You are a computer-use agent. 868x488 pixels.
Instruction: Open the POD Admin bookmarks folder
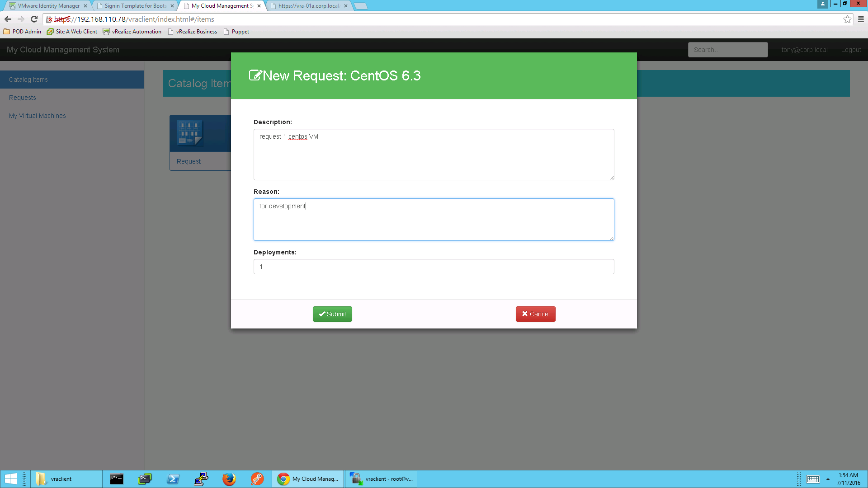coord(22,32)
